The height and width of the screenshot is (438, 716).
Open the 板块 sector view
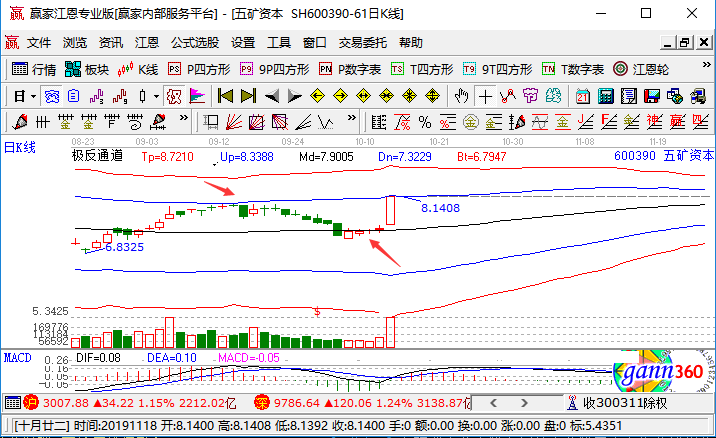(x=87, y=69)
